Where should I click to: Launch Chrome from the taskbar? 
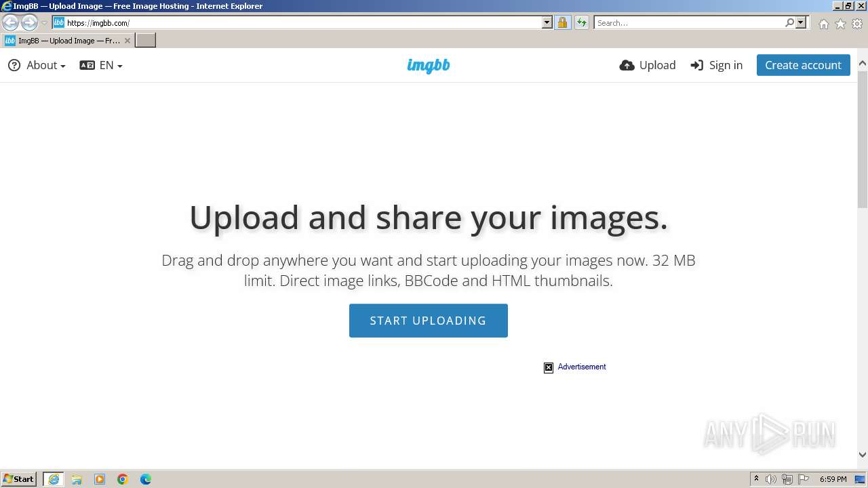pos(123,479)
